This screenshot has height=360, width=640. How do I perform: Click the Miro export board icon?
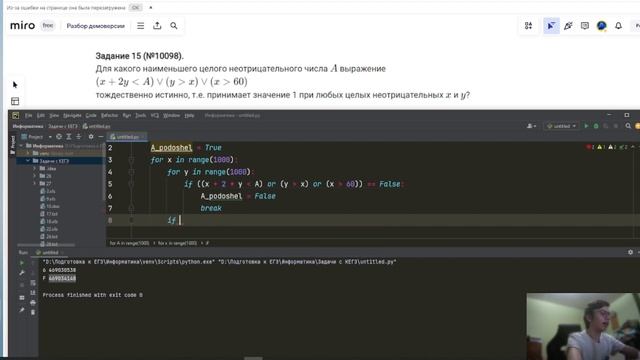click(x=157, y=26)
